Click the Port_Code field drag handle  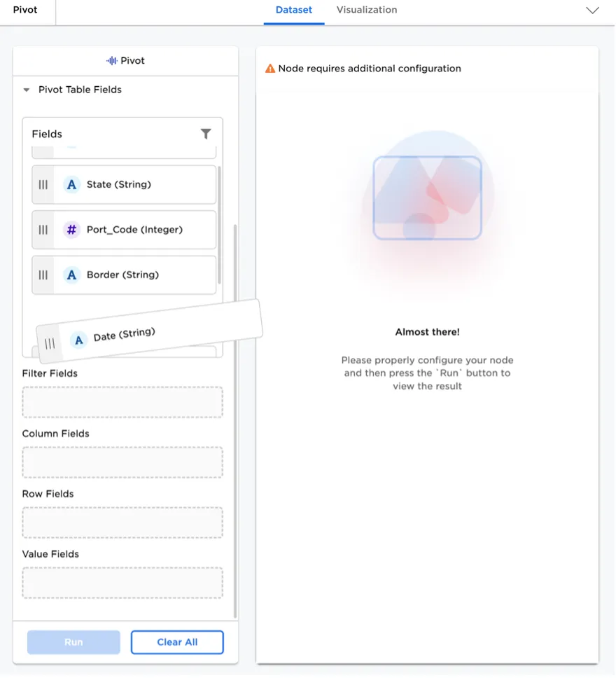[43, 230]
